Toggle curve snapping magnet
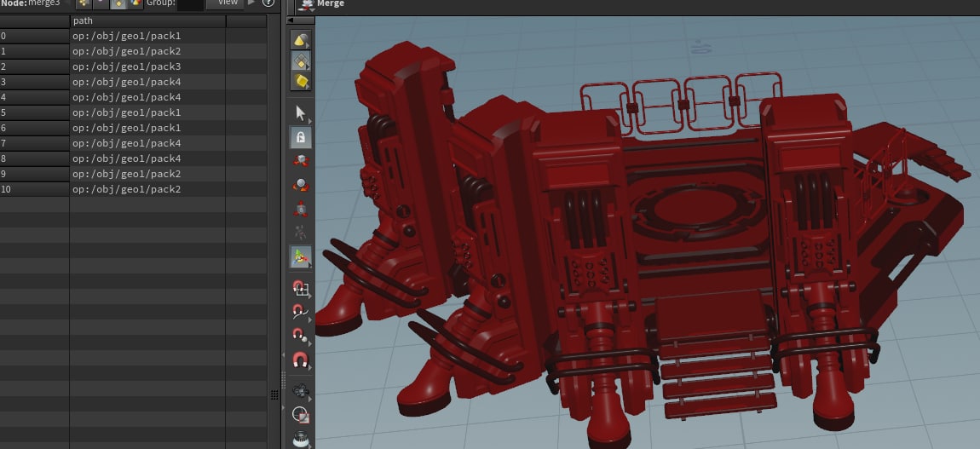 [301, 311]
